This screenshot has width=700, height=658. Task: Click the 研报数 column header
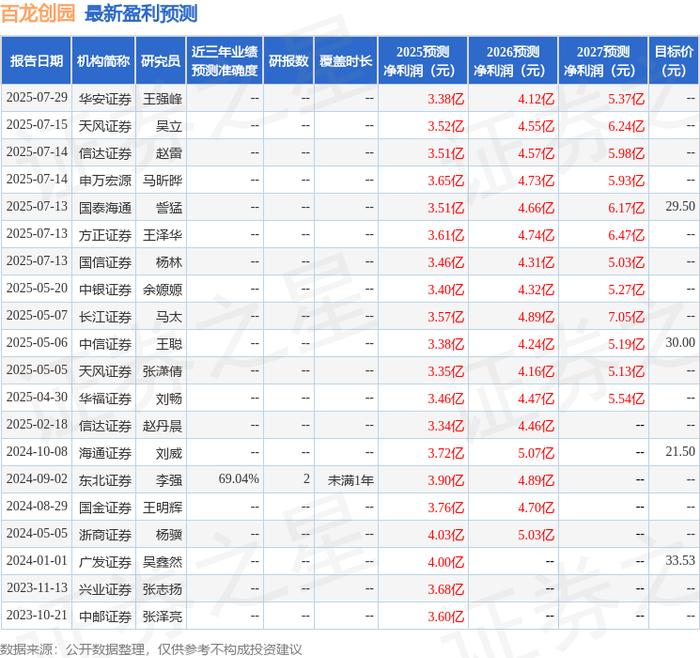tap(288, 61)
